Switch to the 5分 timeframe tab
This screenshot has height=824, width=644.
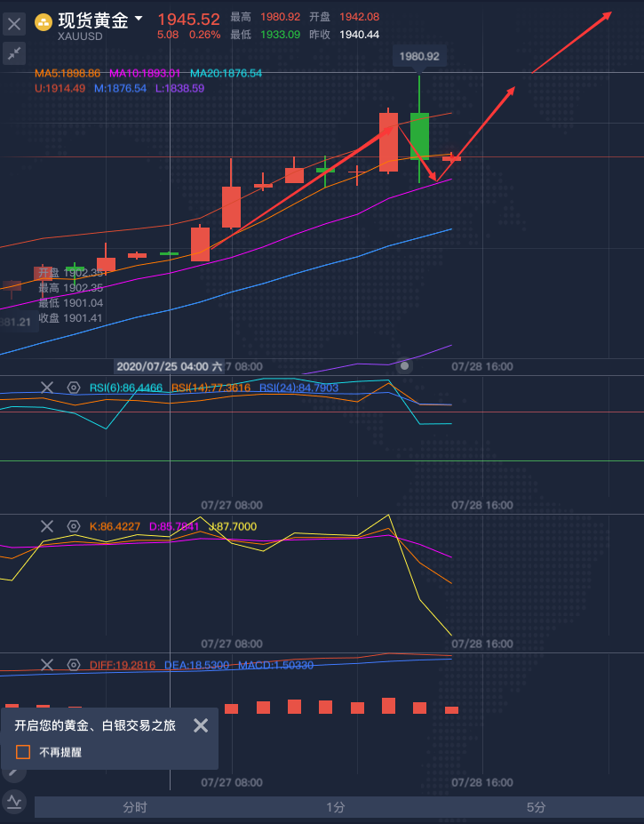pyautogui.click(x=536, y=807)
